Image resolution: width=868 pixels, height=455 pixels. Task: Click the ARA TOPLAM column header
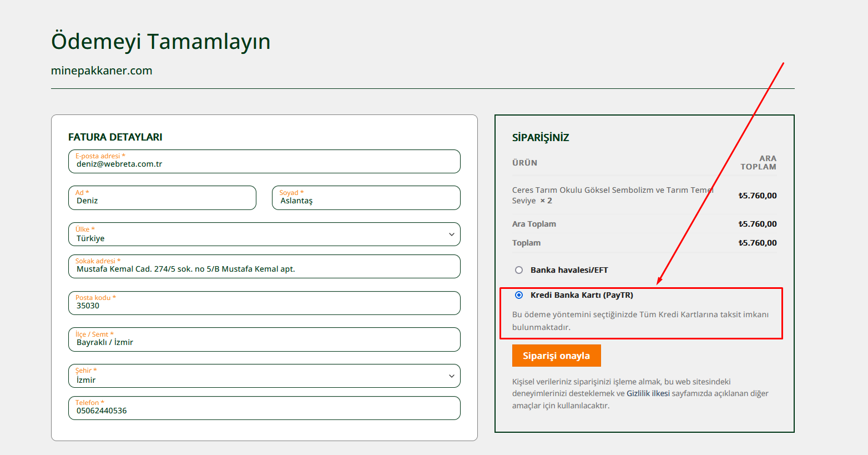pyautogui.click(x=759, y=162)
